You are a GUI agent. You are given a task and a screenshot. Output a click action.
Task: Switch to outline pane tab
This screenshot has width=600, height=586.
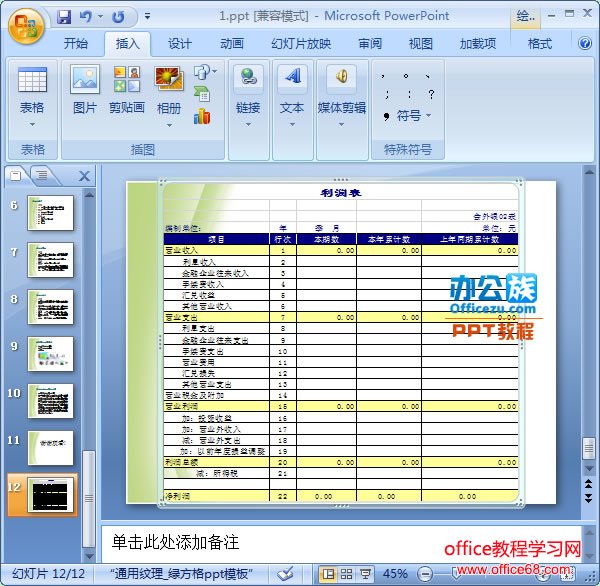[x=42, y=176]
